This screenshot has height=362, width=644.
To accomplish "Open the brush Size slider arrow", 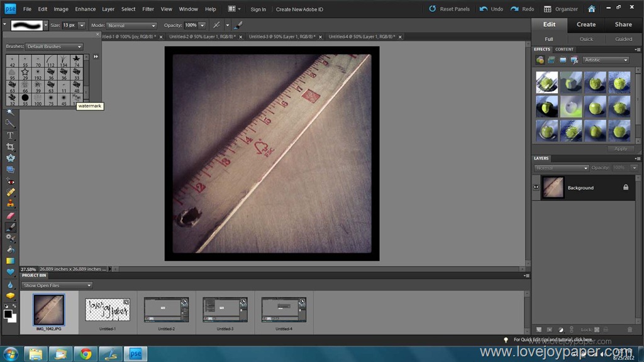I will (82, 25).
